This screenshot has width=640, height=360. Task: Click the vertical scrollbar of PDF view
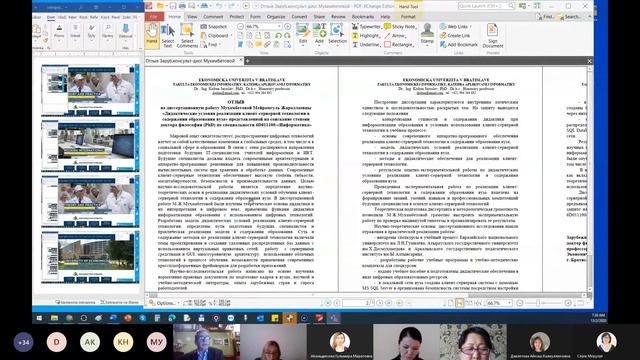point(590,180)
